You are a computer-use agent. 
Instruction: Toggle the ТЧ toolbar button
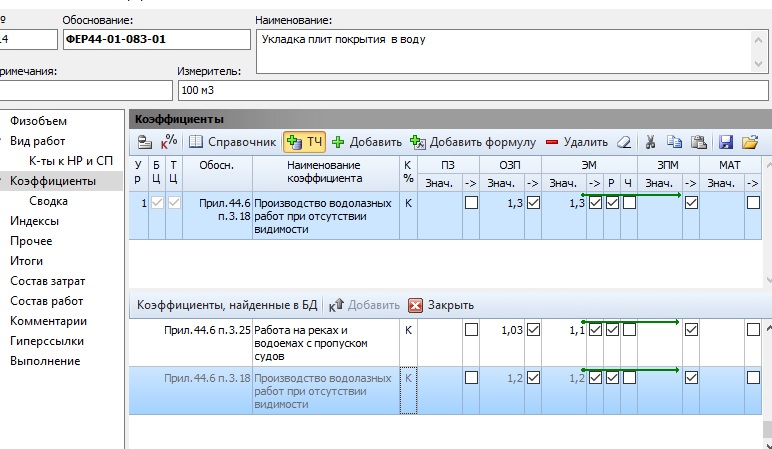point(304,142)
